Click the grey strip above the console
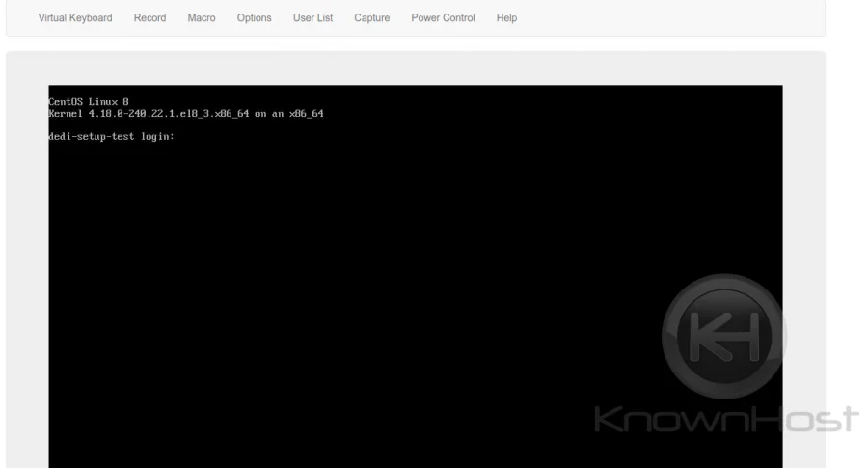 click(x=415, y=68)
